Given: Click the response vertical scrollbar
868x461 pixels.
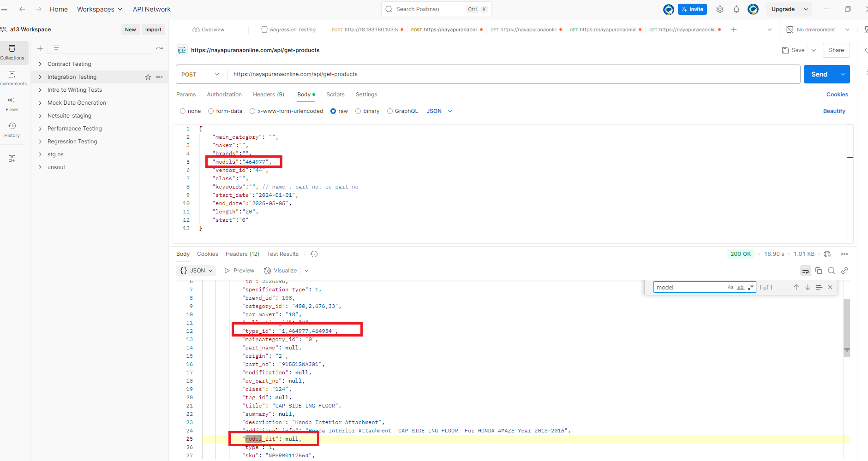Looking at the screenshot, I should click(847, 327).
